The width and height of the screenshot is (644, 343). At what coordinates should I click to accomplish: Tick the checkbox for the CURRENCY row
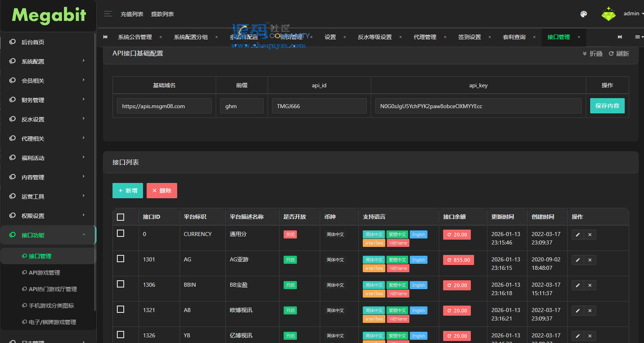tap(121, 234)
